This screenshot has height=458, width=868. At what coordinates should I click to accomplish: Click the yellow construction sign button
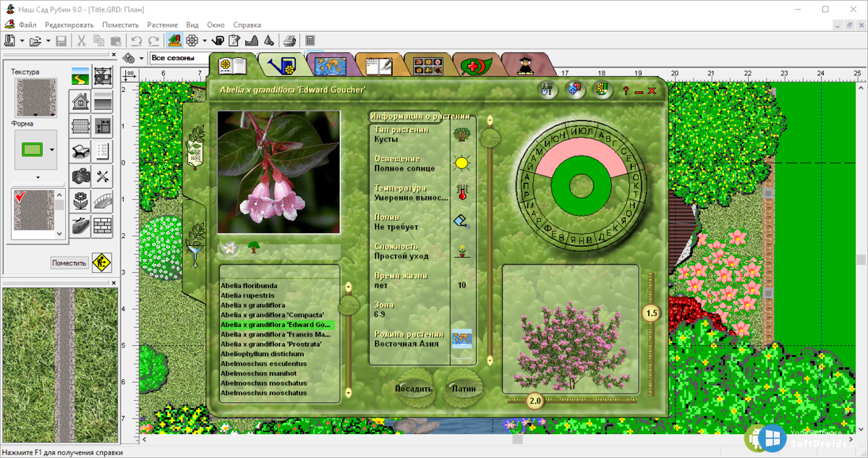click(x=102, y=263)
